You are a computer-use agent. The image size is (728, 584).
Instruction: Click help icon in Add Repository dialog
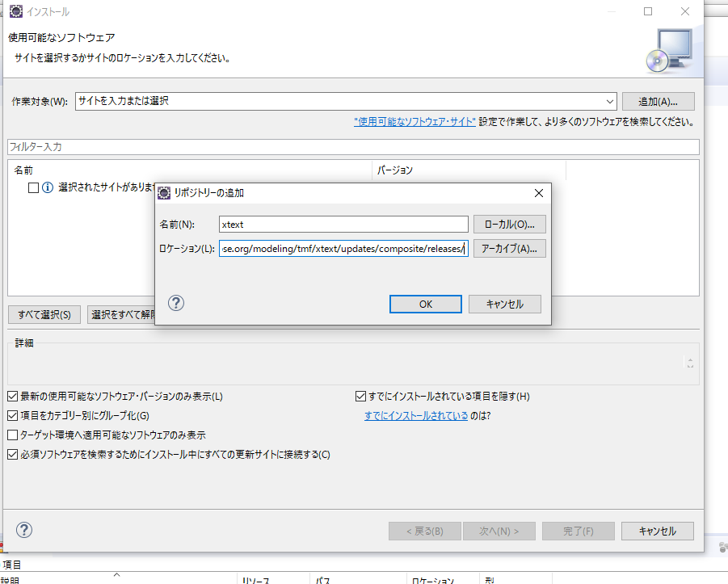tap(176, 303)
